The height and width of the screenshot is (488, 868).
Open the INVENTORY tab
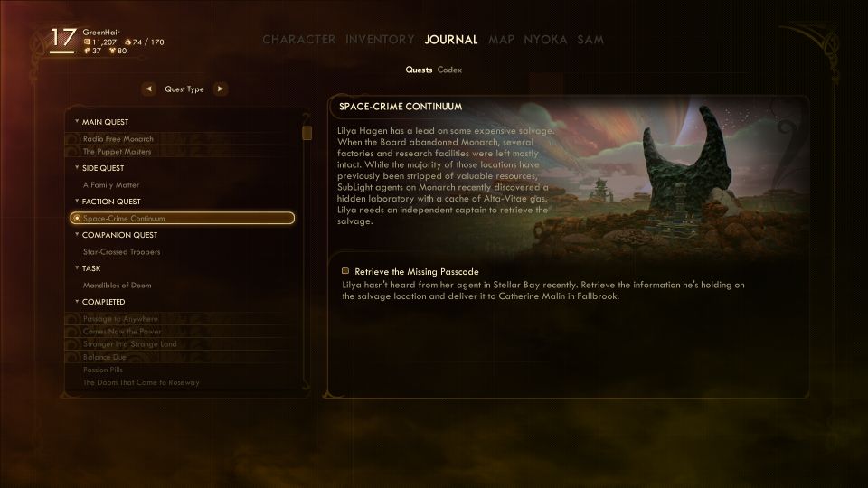pyautogui.click(x=380, y=40)
